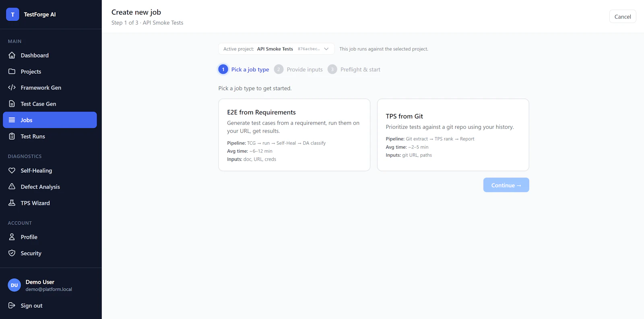Click 'Pick a job type to get started' text

(x=255, y=88)
